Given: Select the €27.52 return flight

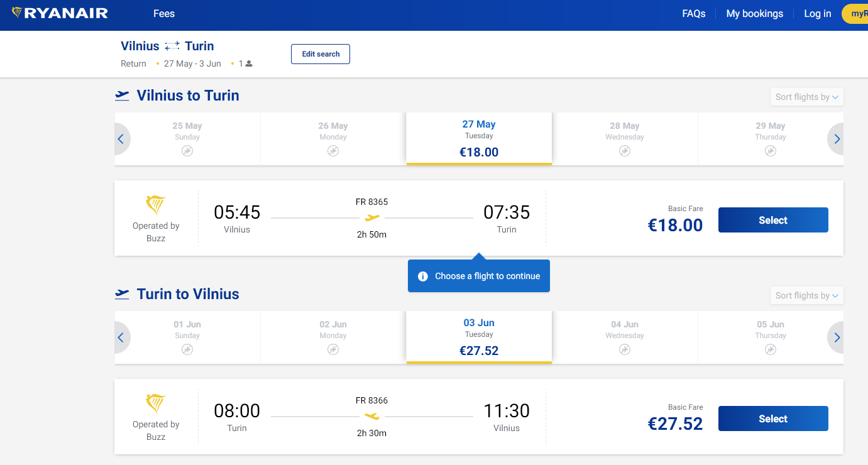Looking at the screenshot, I should click(x=773, y=418).
